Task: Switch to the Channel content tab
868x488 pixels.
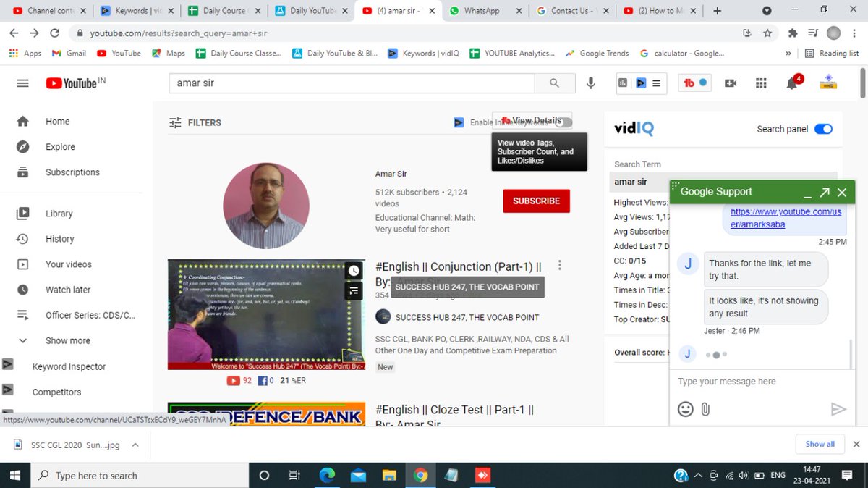Action: point(50,11)
